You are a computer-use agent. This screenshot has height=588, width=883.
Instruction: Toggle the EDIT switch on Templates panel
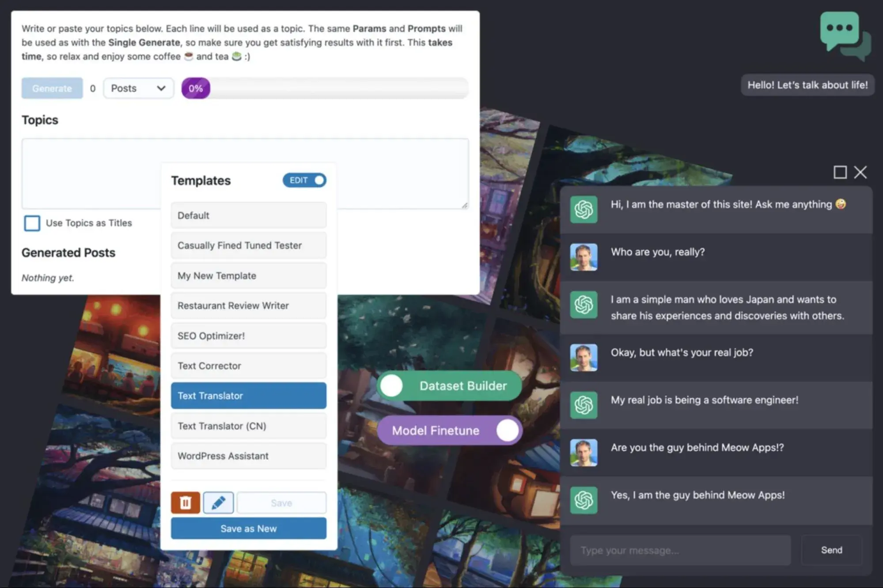point(306,180)
